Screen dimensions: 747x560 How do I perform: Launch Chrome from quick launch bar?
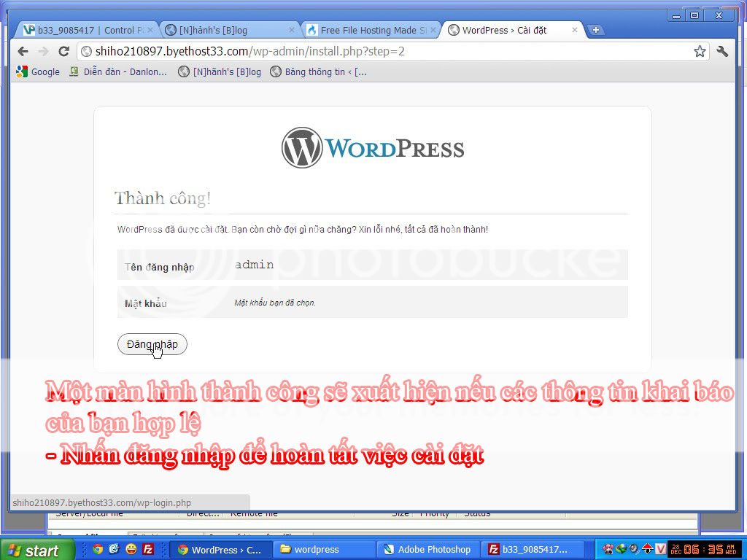pos(98,549)
